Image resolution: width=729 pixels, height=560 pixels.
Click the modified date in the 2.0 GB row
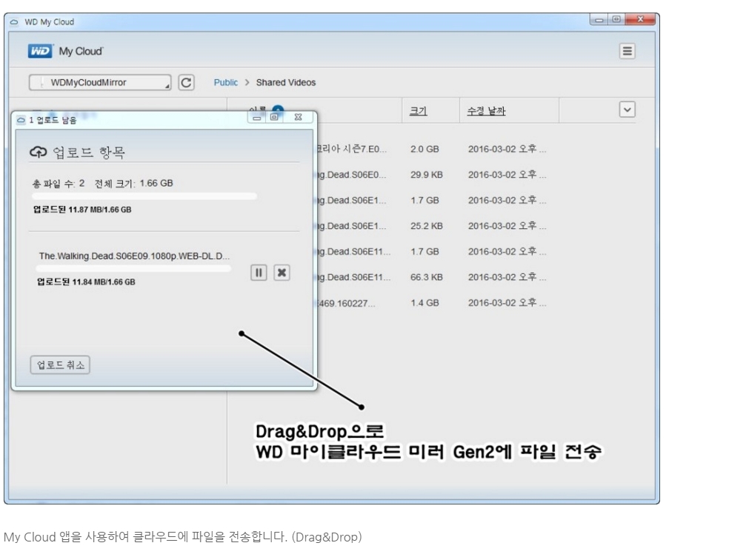coord(507,149)
